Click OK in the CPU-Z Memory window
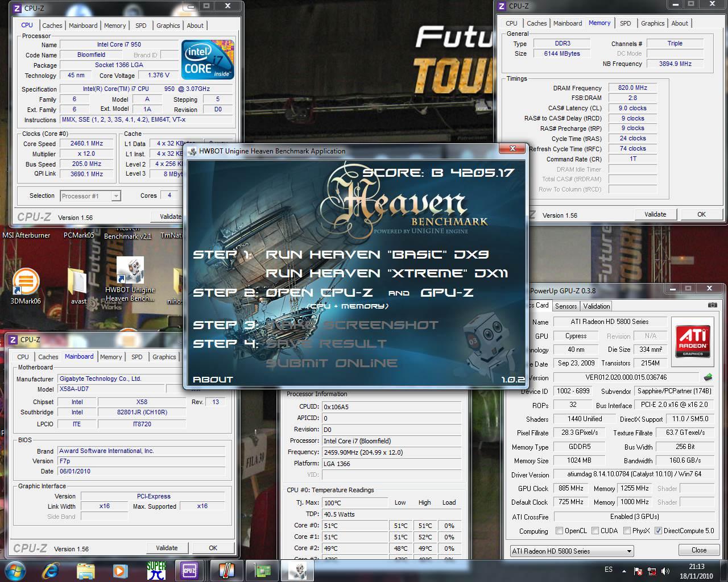The height and width of the screenshot is (582, 728). [x=701, y=214]
